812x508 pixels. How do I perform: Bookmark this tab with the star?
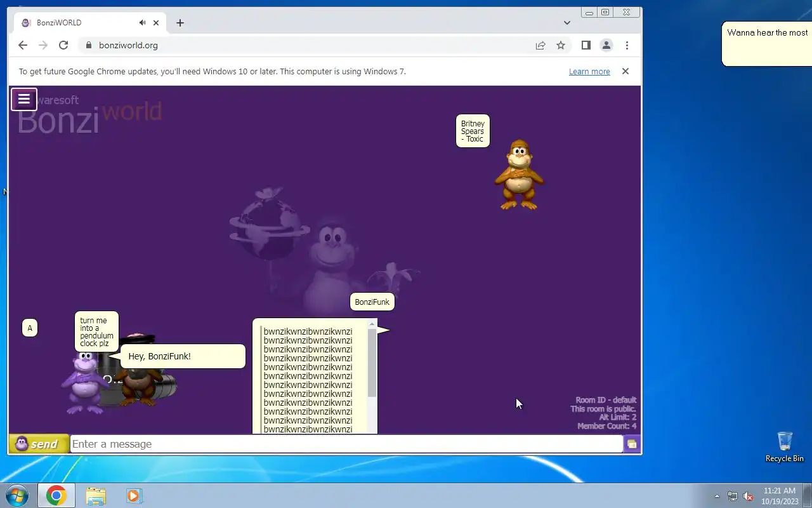tap(561, 45)
